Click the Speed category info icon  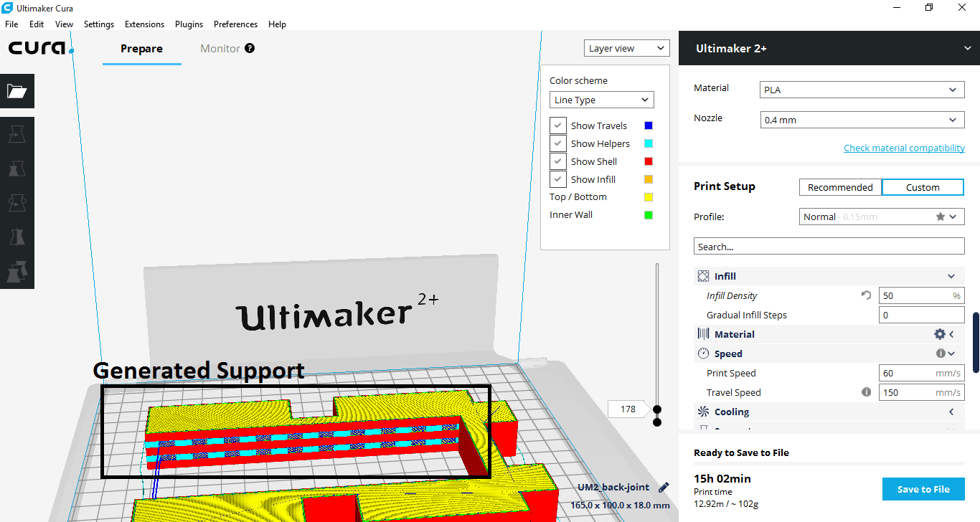[941, 353]
